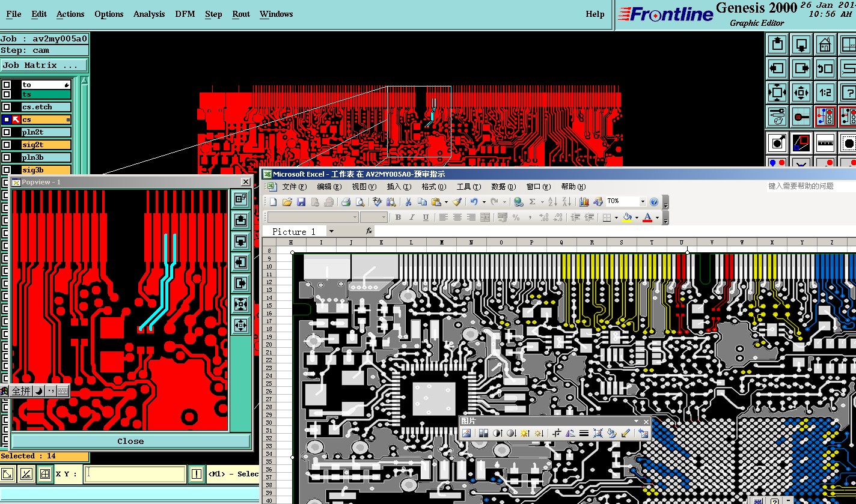Expand the Name Box dropdown arrow
This screenshot has width=856, height=504.
[x=331, y=231]
